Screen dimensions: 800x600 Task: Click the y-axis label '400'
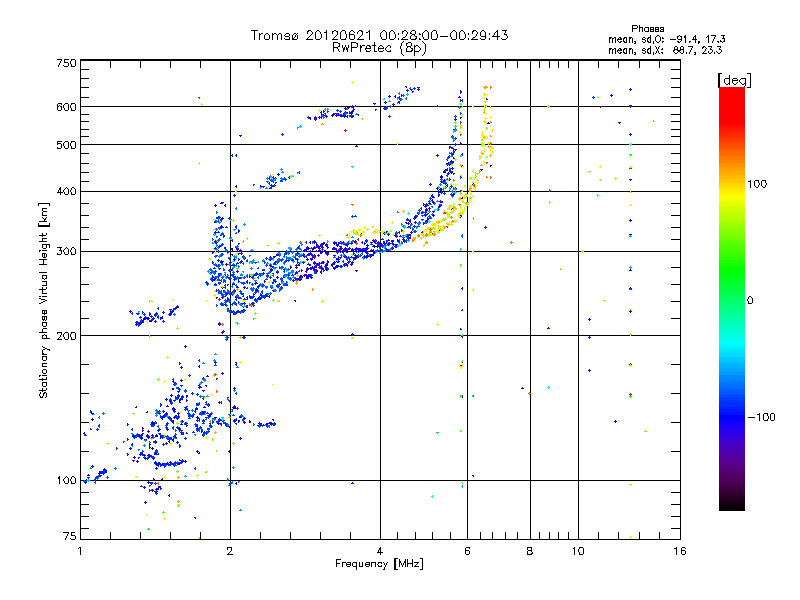(66, 192)
